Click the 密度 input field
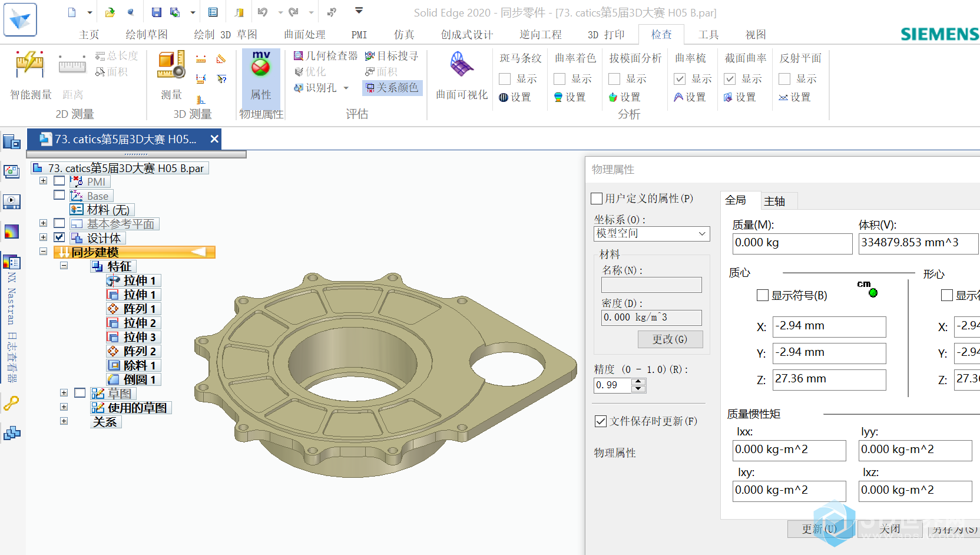This screenshot has height=555, width=980. click(651, 318)
